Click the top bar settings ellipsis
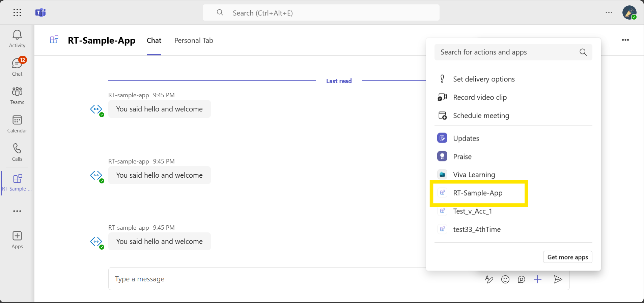 coord(609,12)
